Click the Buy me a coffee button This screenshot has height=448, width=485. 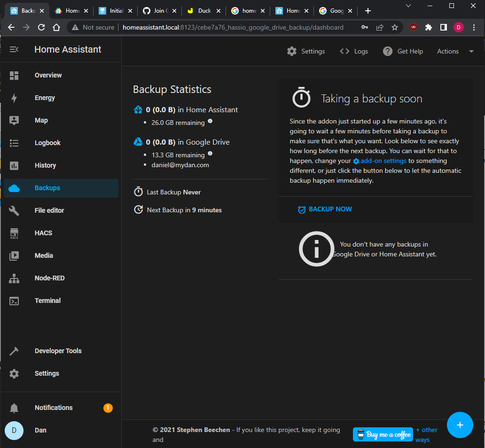383,434
